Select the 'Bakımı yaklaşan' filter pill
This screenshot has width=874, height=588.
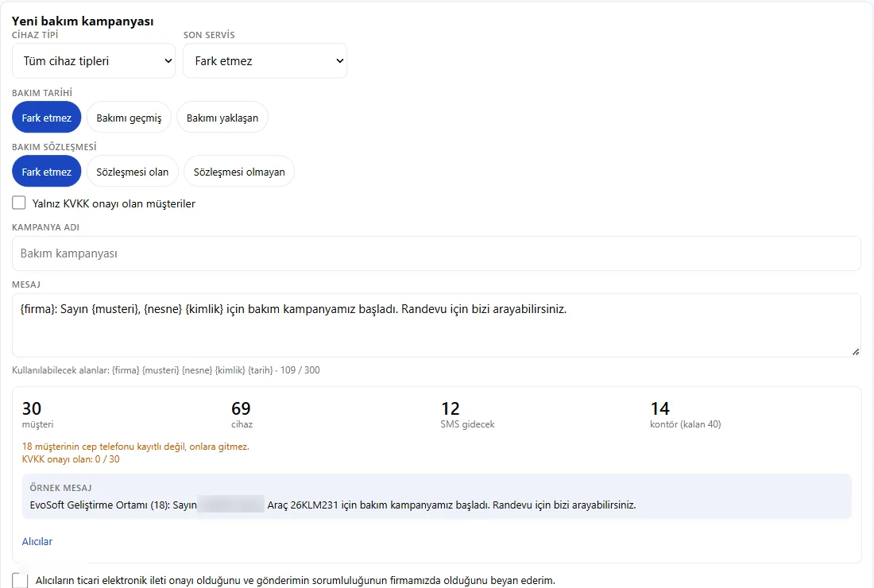pyautogui.click(x=222, y=118)
